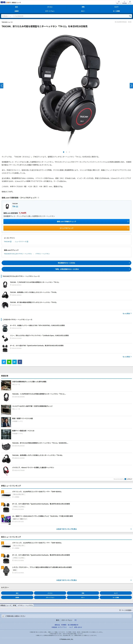The image size is (133, 644).
Task: Select second carousel dot indicator
Action: pyautogui.click(x=66, y=152)
